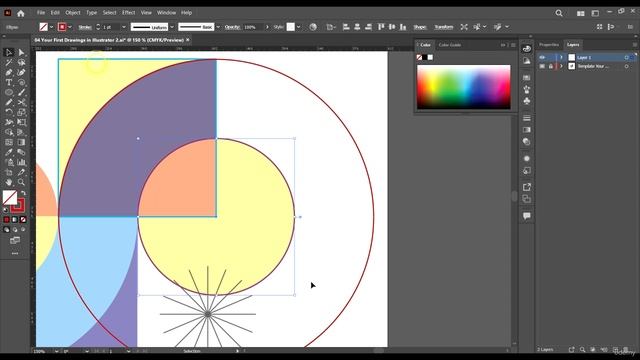Open stroke weight dropdown
Viewport: 640px width, 360px height.
click(124, 27)
